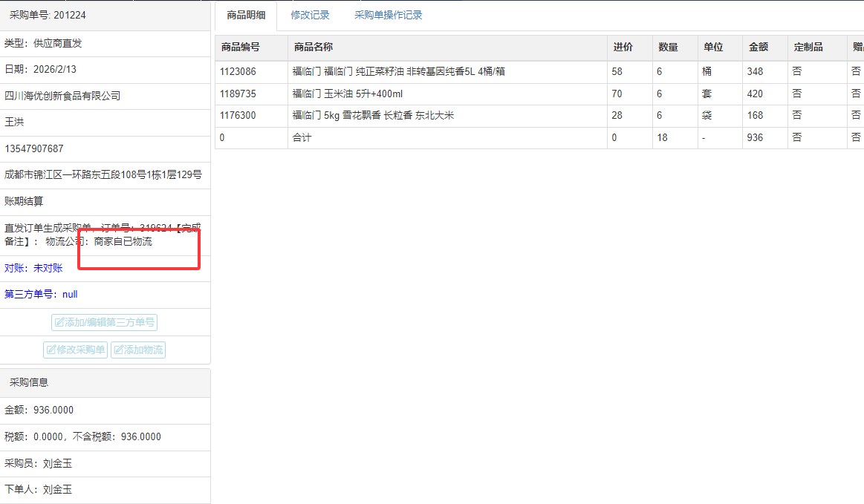Open the 修改记录 tab
This screenshot has width=864, height=504.
[x=310, y=16]
